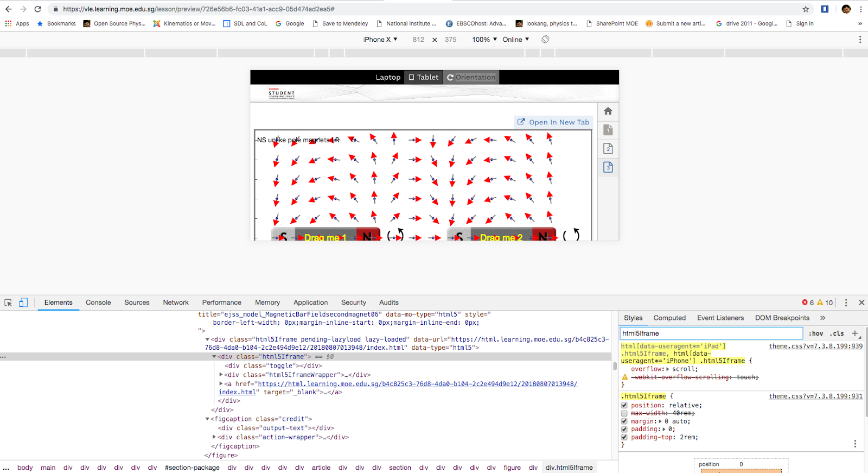
Task: Open the Computed styles tab
Action: 669,318
